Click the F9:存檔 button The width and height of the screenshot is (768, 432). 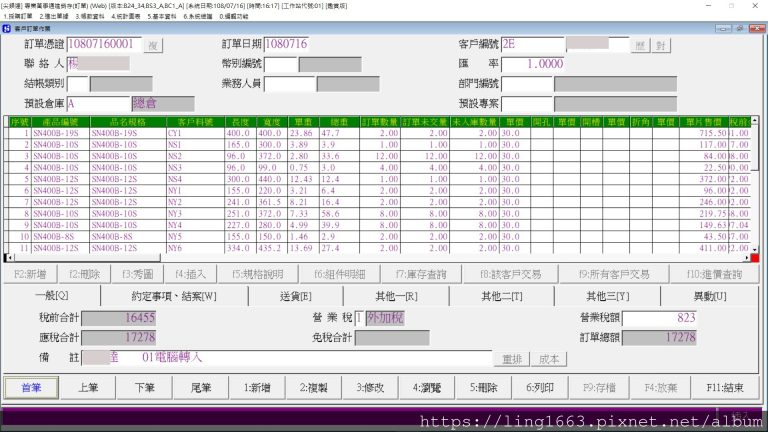(x=599, y=387)
